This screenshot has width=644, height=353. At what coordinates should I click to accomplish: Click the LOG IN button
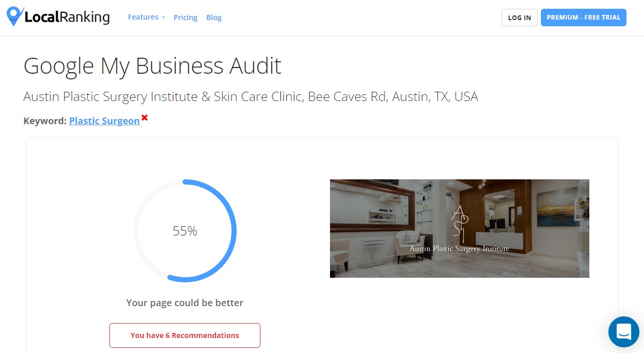click(x=520, y=18)
